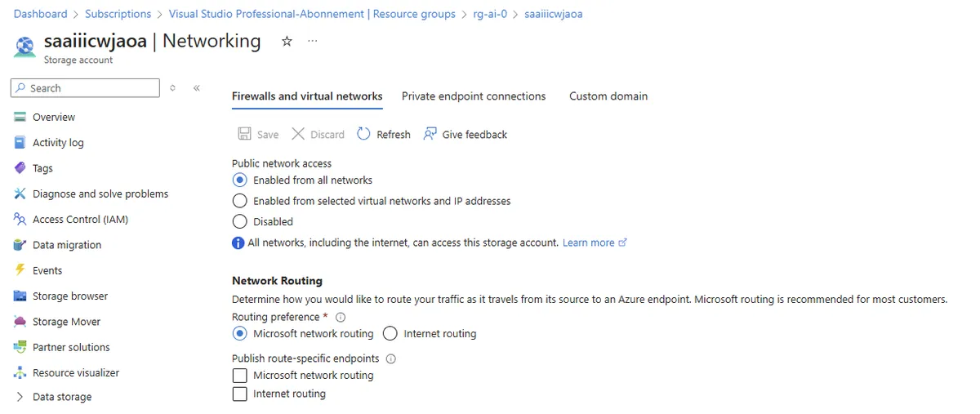This screenshot has width=980, height=414.
Task: Collapse the sidebar with double-chevron
Action: pos(197,88)
